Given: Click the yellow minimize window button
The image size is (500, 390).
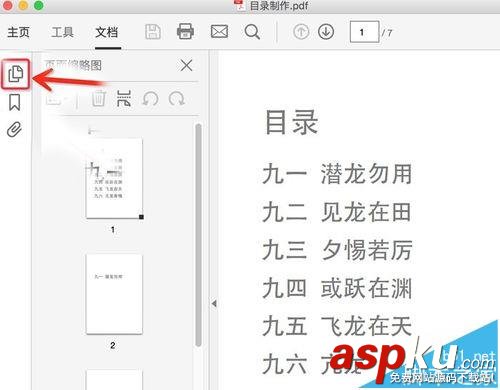Looking at the screenshot, I should [x=23, y=5].
